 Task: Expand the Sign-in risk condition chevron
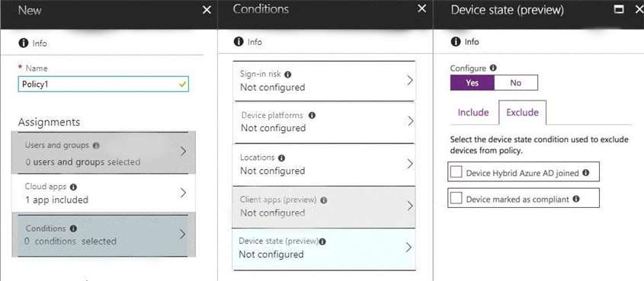(x=409, y=81)
